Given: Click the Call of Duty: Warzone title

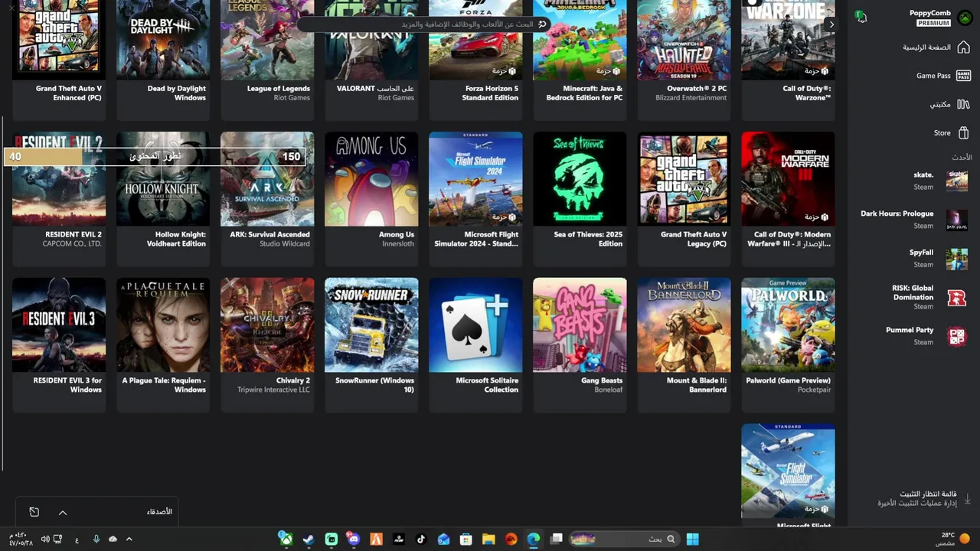Looking at the screenshot, I should [x=807, y=93].
